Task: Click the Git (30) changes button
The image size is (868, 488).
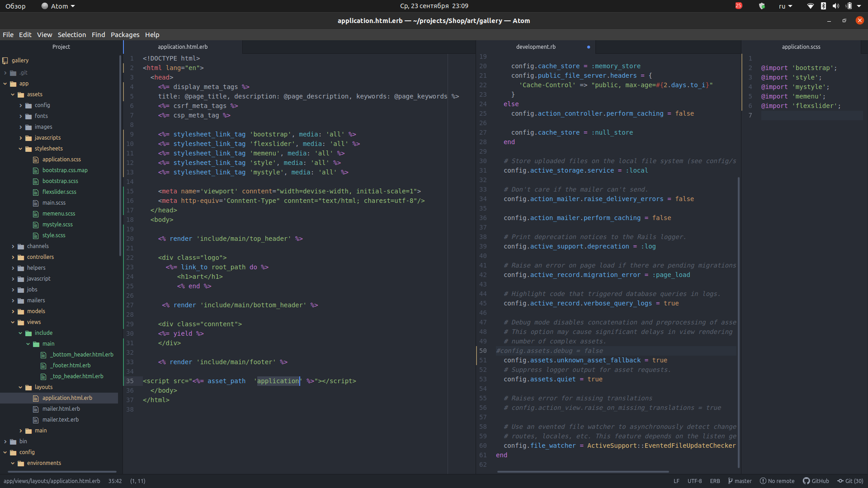Action: 850,481
